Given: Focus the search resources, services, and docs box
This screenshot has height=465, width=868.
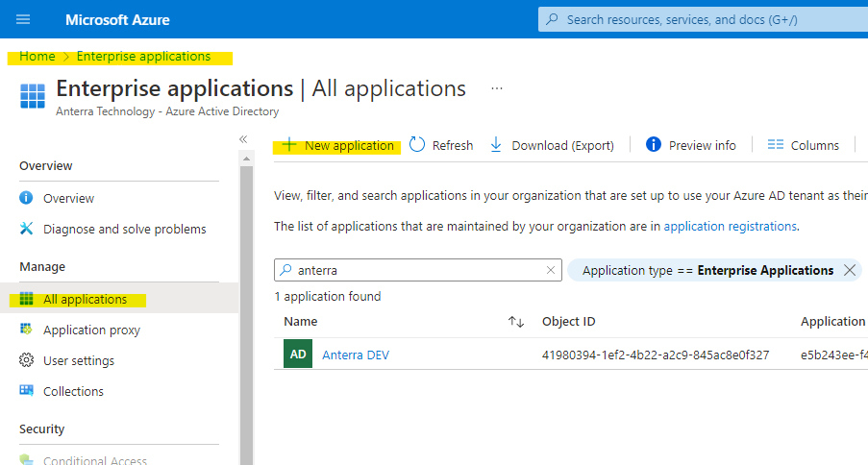Looking at the screenshot, I should click(703, 19).
